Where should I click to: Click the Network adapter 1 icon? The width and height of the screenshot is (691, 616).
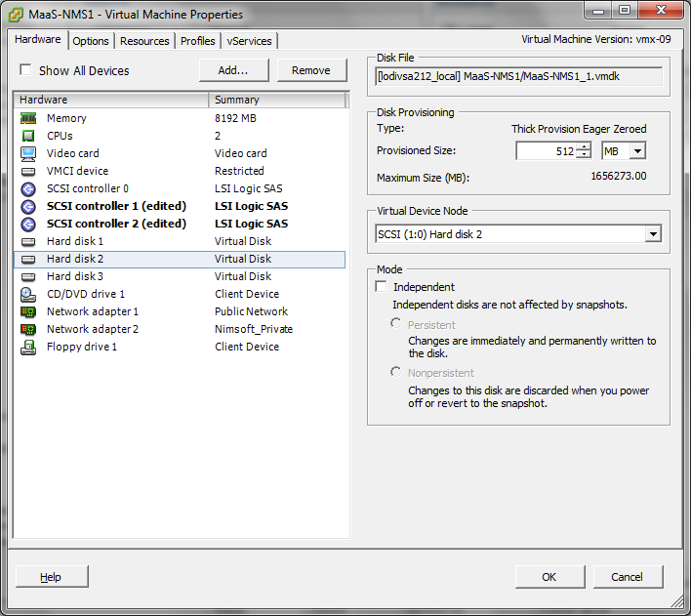coord(28,311)
